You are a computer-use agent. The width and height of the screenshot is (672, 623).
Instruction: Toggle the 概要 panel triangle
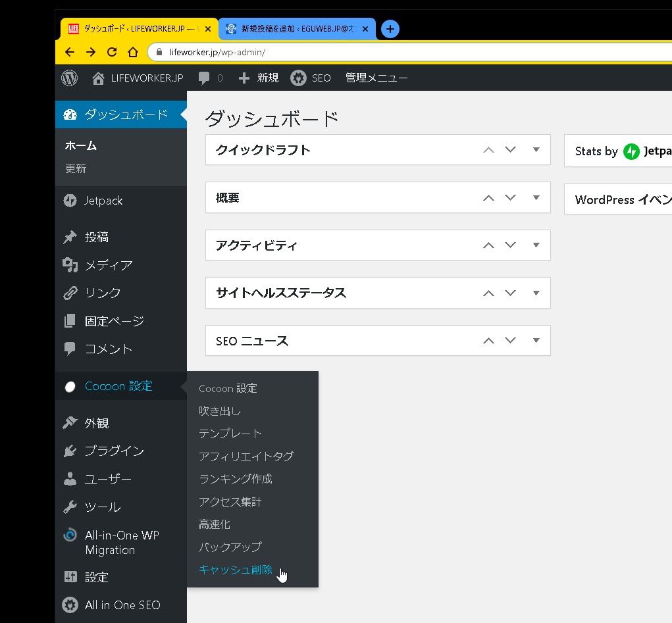536,197
